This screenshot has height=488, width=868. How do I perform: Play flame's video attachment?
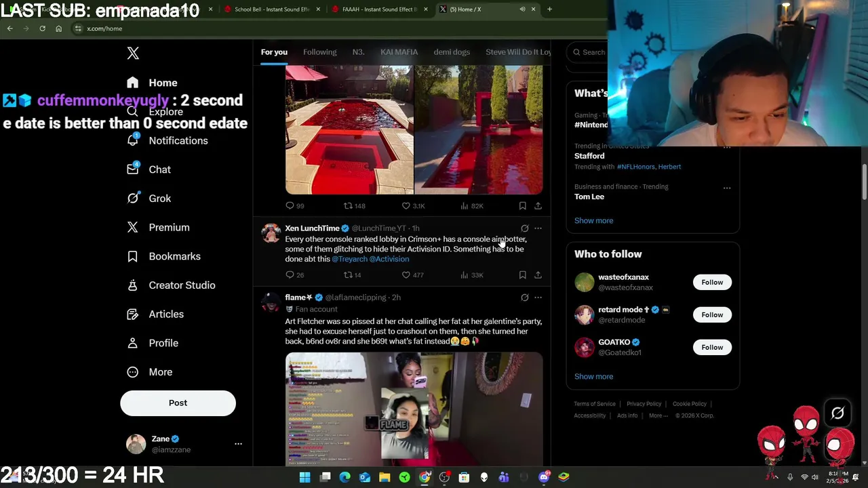pos(414,409)
